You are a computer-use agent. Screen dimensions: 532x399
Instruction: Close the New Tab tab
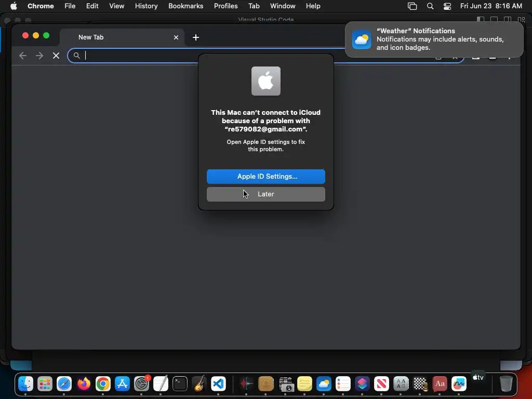176,37
